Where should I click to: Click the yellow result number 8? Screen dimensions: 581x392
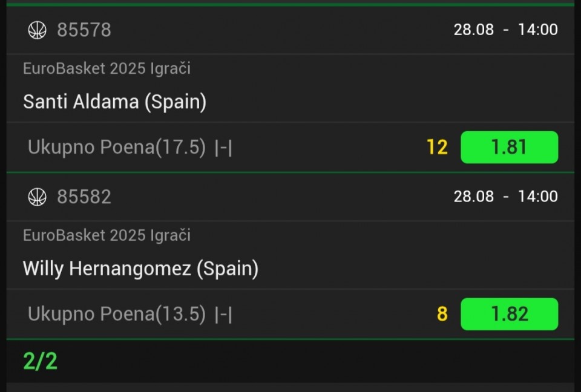pos(442,314)
